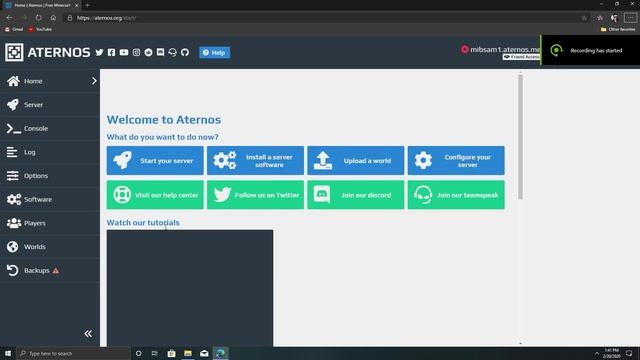Open File Explorer from taskbar

pos(188,353)
